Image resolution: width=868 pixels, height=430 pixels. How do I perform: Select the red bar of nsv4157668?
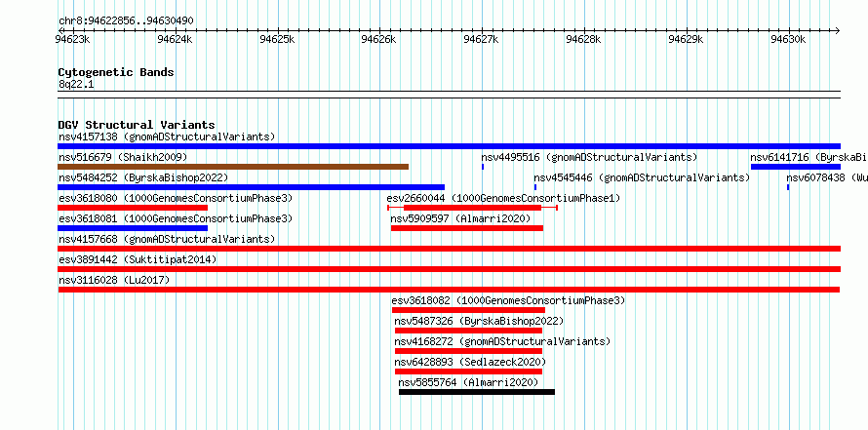coord(449,249)
